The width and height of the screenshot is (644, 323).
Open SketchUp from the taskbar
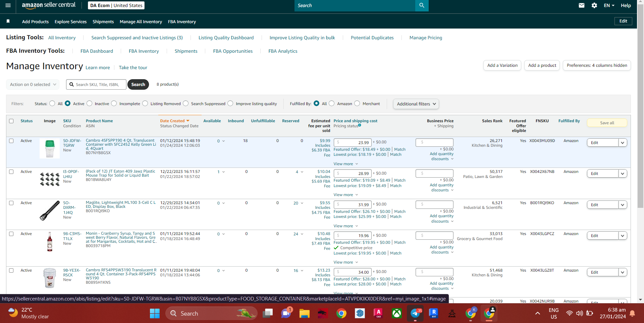[360, 314]
